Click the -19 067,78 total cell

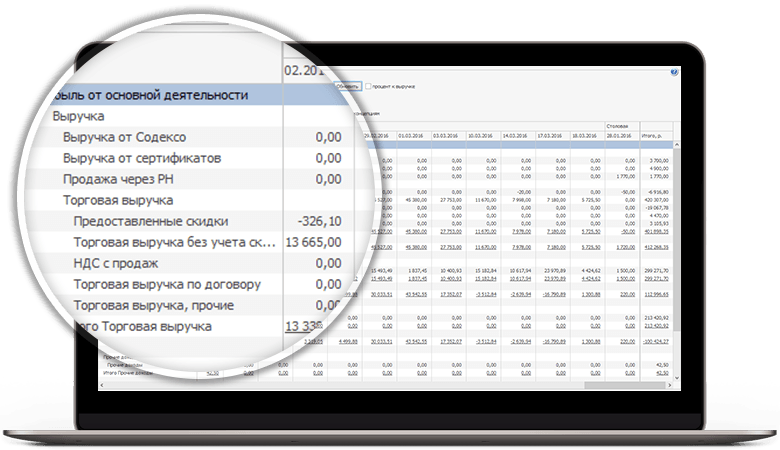(658, 208)
